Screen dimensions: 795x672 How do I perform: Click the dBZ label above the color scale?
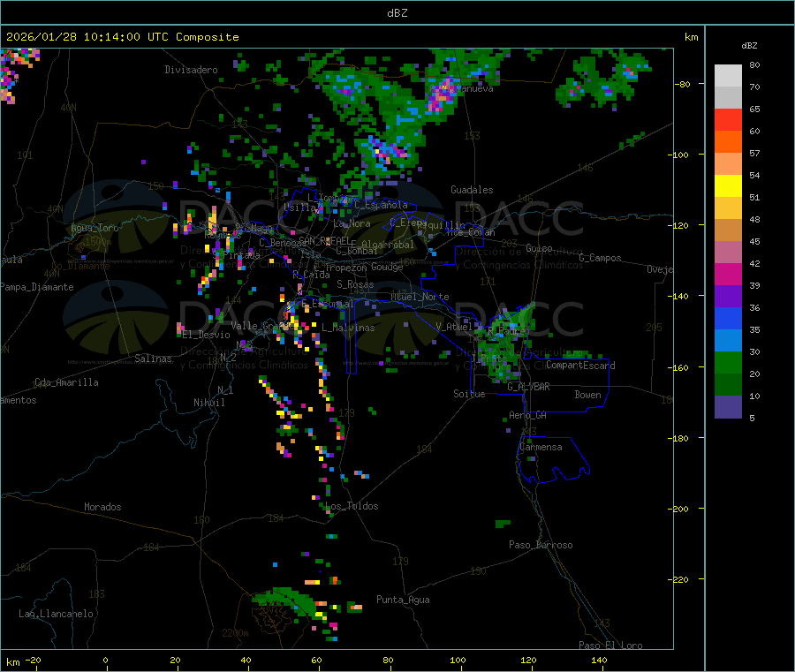point(749,46)
